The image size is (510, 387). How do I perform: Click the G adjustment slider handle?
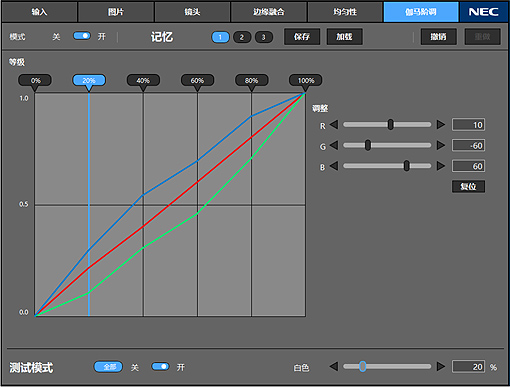click(368, 145)
